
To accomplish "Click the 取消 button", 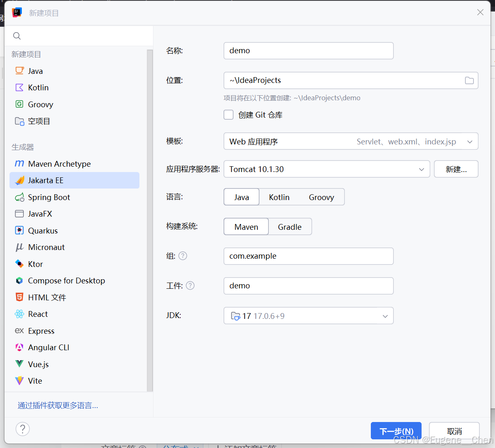I will (x=454, y=431).
